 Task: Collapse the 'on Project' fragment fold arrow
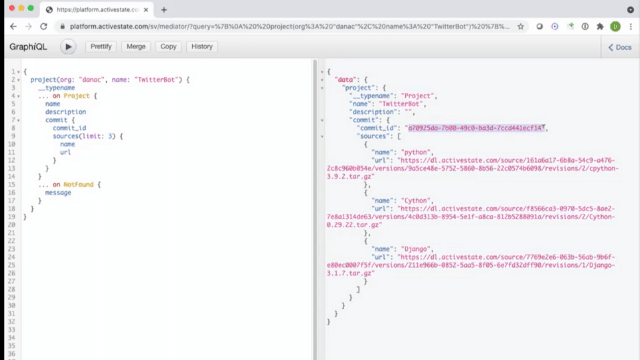18,96
